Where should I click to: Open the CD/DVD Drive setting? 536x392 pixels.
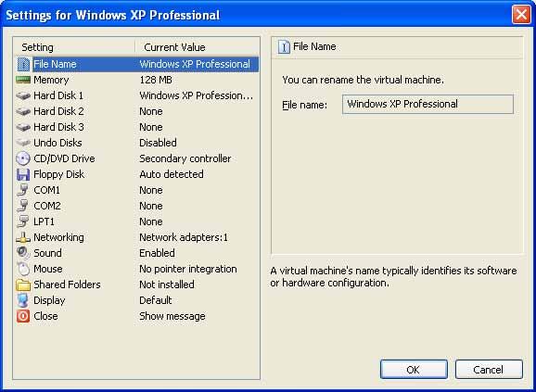tap(64, 158)
